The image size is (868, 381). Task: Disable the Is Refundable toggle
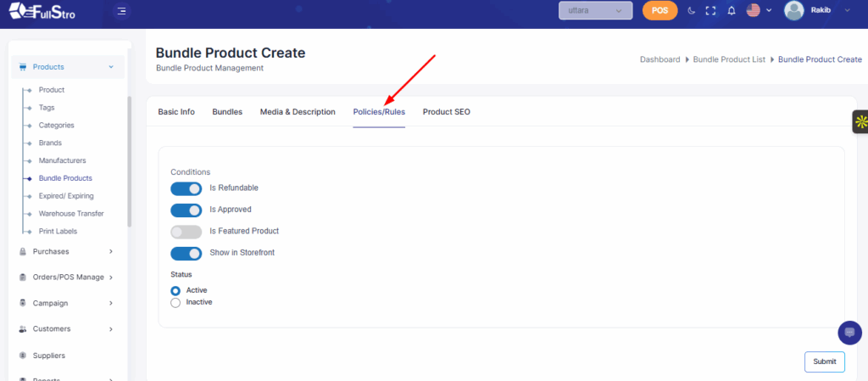pos(186,188)
